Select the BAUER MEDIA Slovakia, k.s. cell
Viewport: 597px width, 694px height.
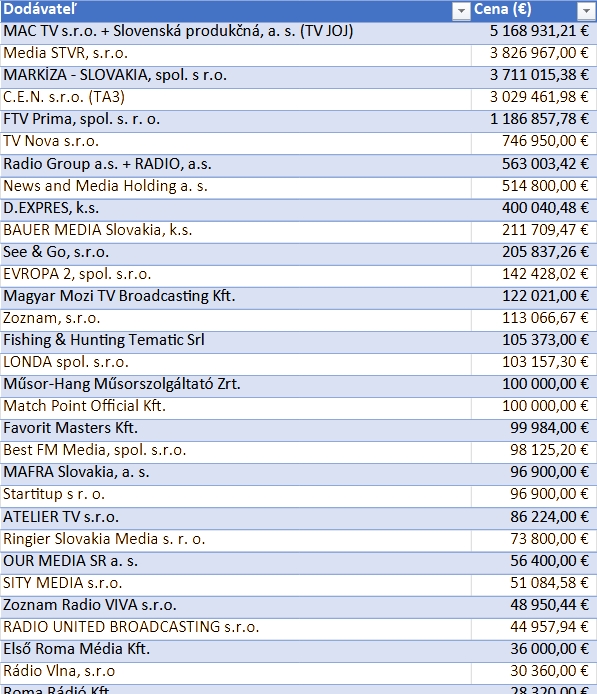236,232
